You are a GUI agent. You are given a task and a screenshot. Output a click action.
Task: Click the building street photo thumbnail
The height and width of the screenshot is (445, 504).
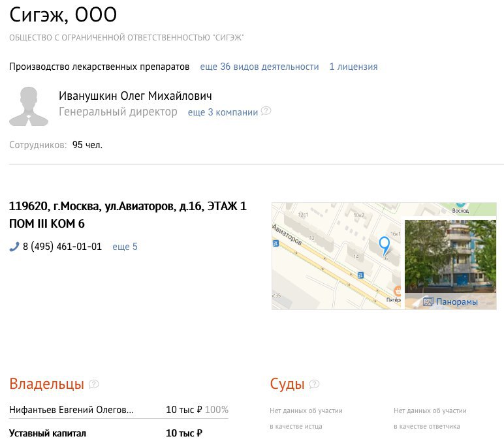(450, 256)
